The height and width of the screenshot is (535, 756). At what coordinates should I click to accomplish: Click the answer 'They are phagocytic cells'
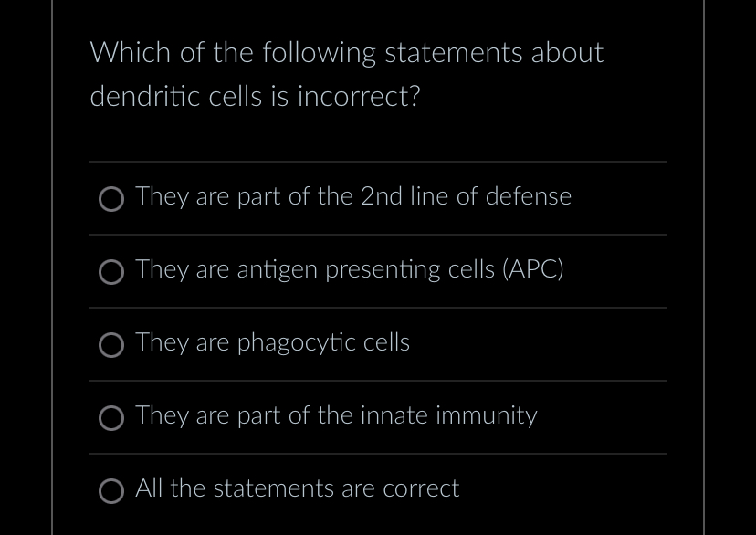[x=271, y=342]
